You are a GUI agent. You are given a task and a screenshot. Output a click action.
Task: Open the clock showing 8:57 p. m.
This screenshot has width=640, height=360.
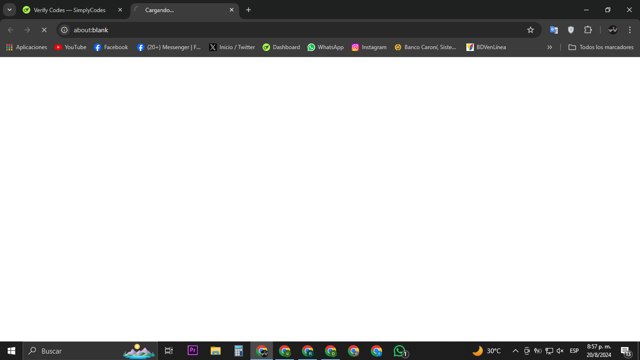(599, 351)
